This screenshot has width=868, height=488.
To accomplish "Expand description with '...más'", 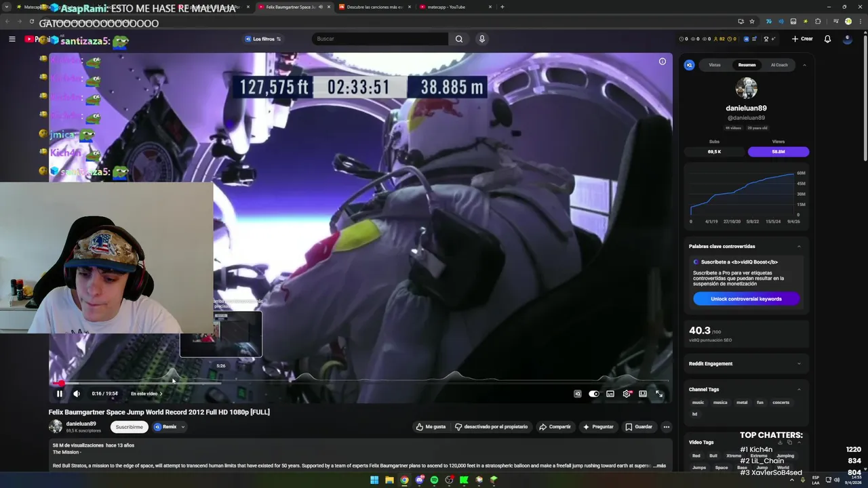I will click(659, 466).
